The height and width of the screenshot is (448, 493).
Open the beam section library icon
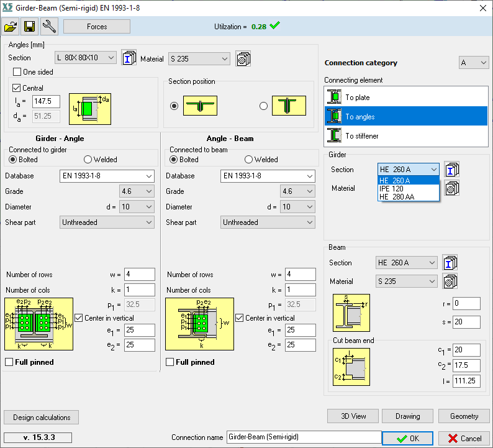click(450, 262)
